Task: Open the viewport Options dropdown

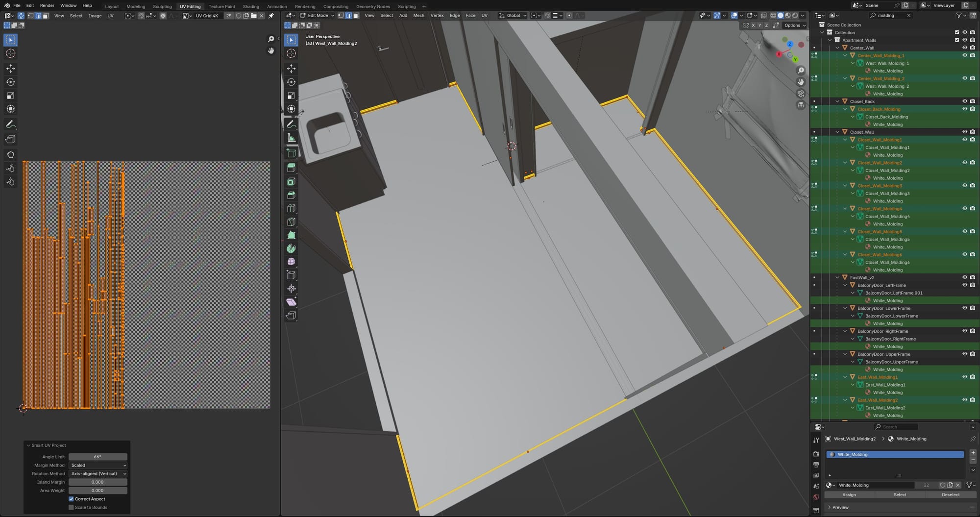Action: pos(794,25)
